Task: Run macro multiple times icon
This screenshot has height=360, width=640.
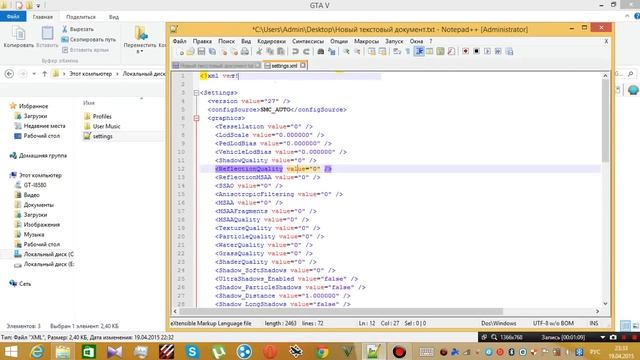Action: click(x=498, y=51)
